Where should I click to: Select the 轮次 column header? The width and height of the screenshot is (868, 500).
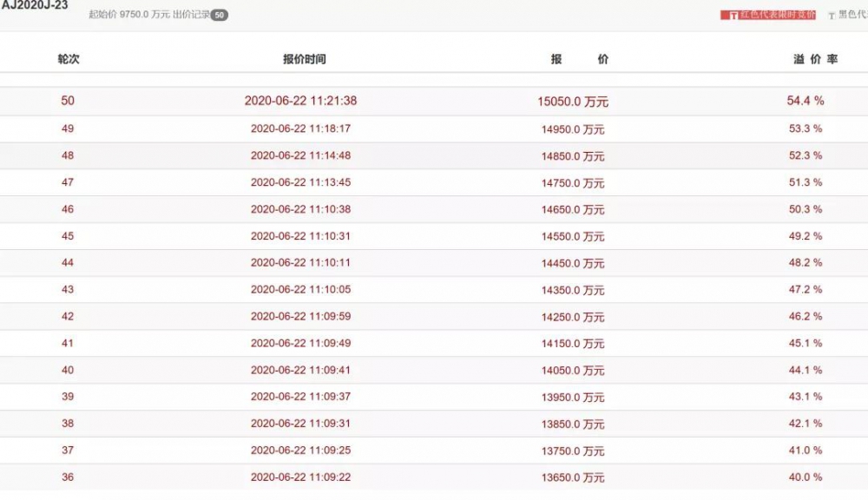click(x=69, y=59)
